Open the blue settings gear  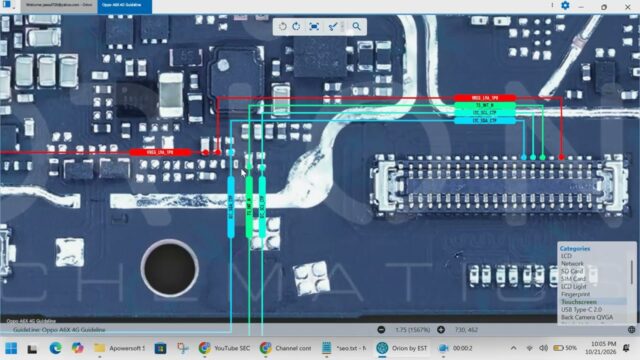(565, 6)
